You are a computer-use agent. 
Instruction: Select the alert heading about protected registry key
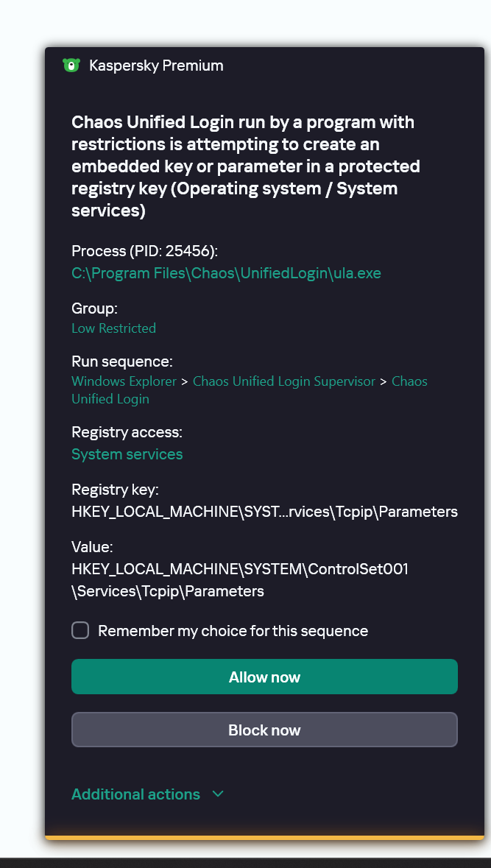(245, 166)
